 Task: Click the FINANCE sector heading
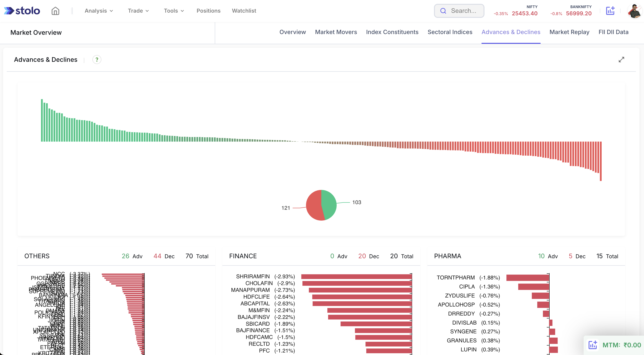click(x=243, y=256)
